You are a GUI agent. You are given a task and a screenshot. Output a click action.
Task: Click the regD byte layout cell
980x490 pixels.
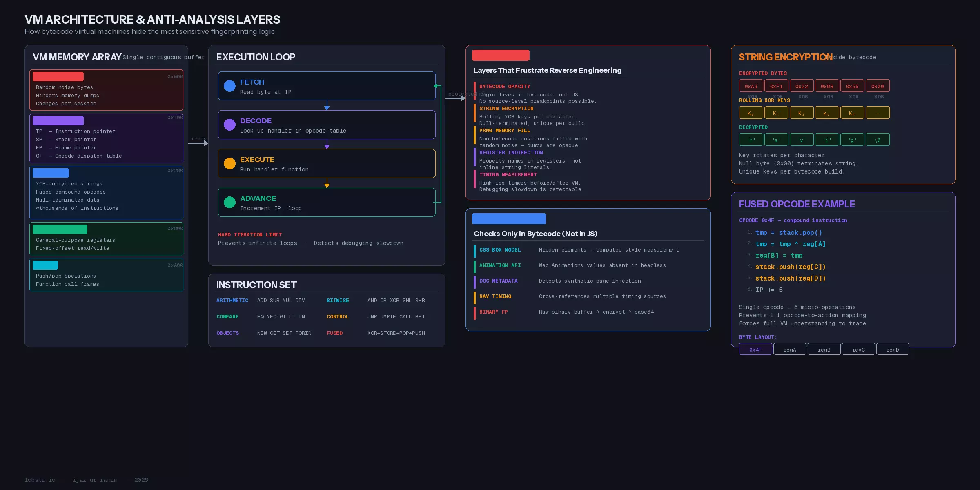(x=892, y=350)
